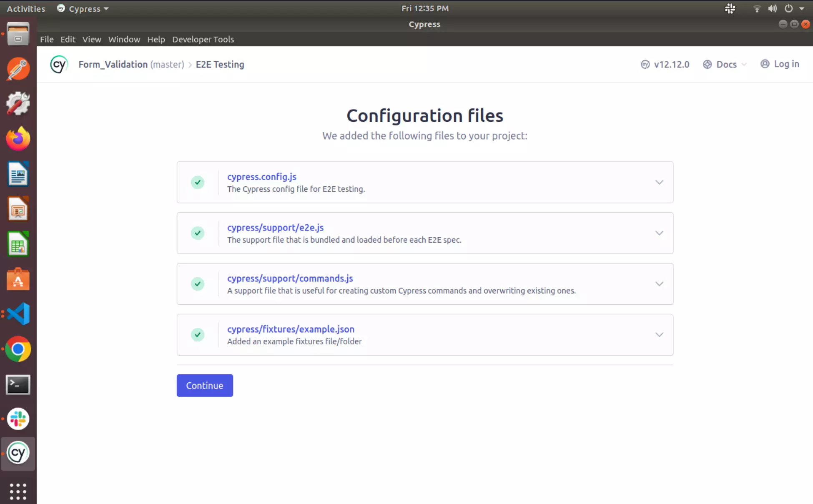Open the power menu icon
The width and height of the screenshot is (813, 504).
[x=788, y=8]
